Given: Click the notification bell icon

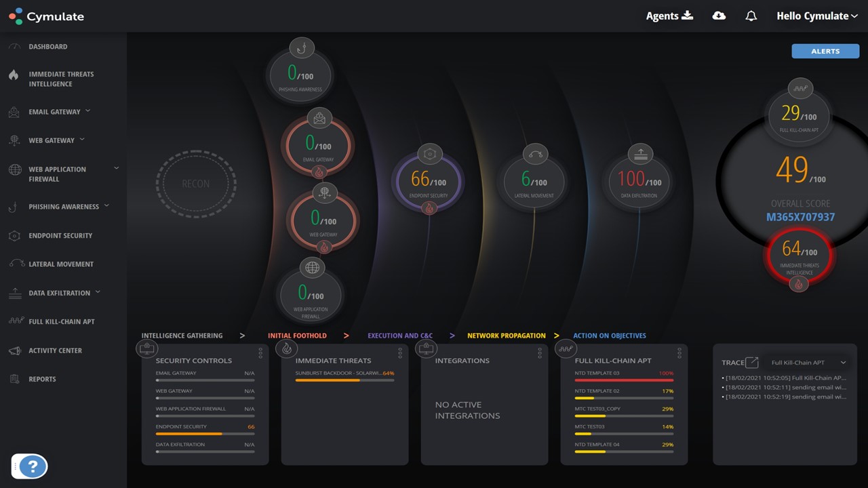Looking at the screenshot, I should [x=751, y=16].
